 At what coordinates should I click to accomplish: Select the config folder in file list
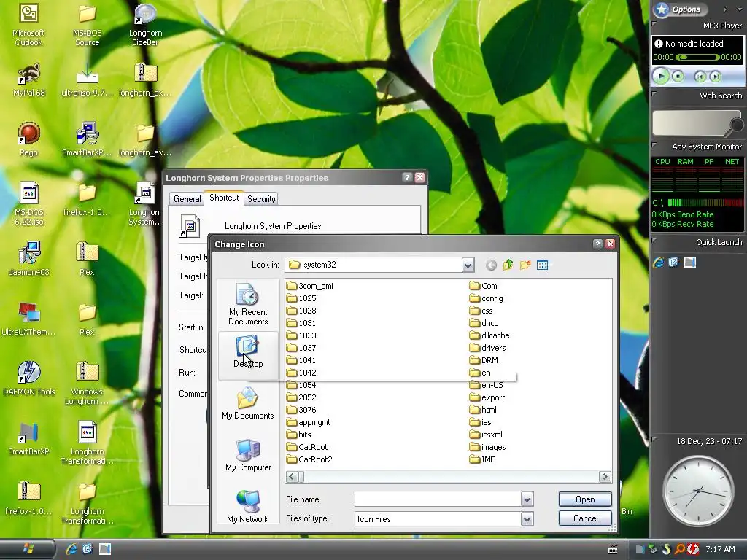487,298
